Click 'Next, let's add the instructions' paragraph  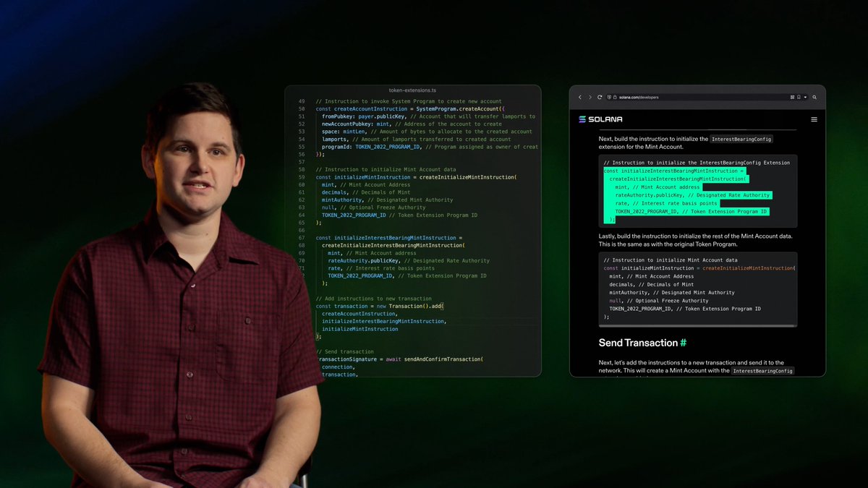[696, 367]
